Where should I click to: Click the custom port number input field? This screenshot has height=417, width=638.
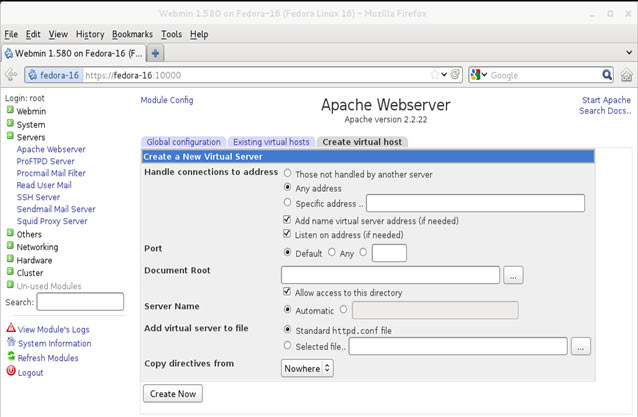point(389,253)
